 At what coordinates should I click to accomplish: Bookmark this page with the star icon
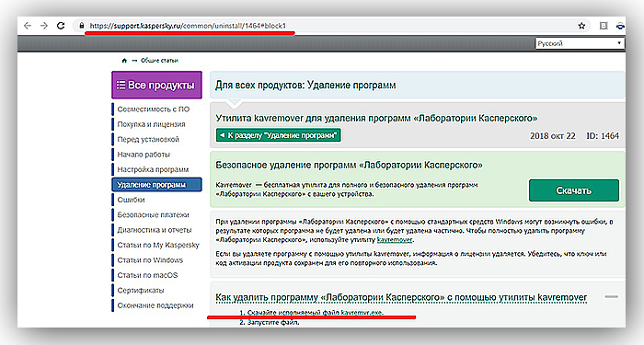point(581,26)
